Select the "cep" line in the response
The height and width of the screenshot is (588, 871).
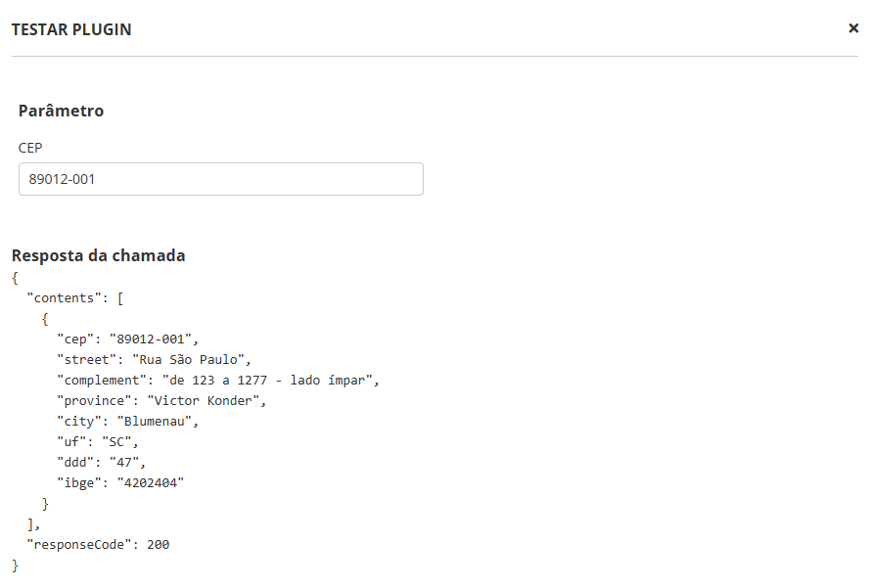pos(127,339)
